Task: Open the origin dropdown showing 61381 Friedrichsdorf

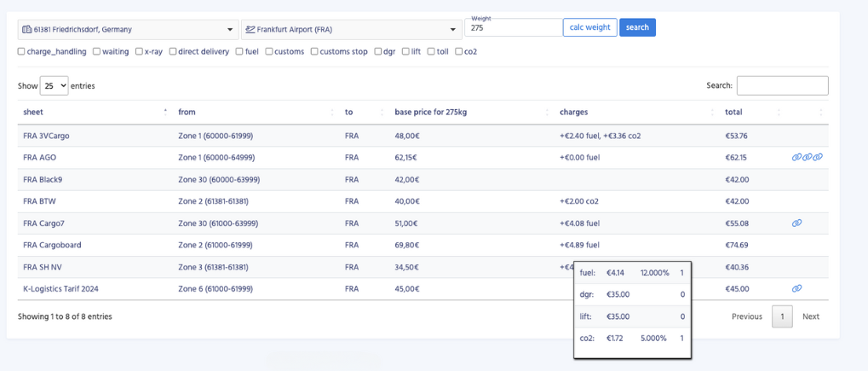Action: click(x=128, y=30)
